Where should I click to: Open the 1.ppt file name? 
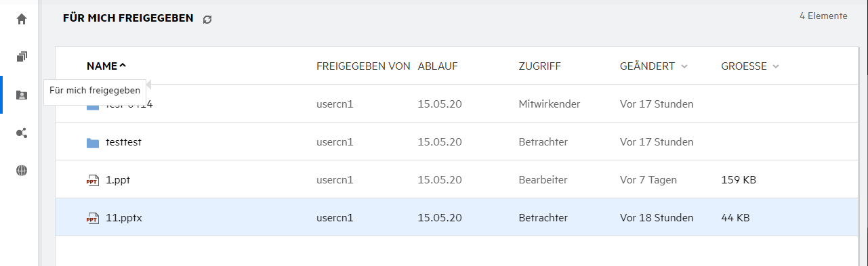(x=118, y=180)
